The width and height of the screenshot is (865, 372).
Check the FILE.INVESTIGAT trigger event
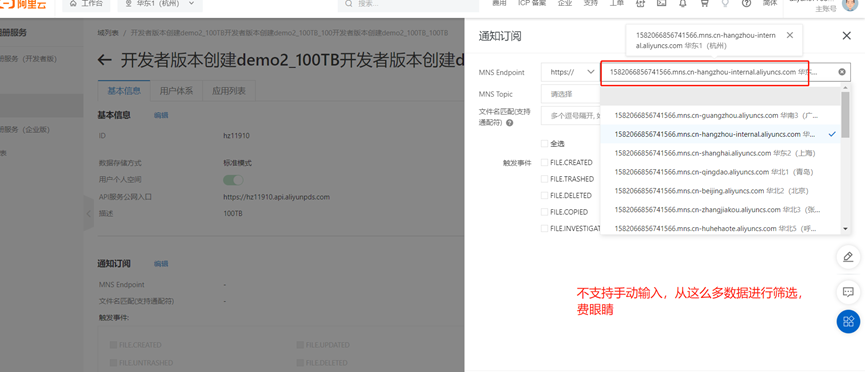(x=544, y=228)
